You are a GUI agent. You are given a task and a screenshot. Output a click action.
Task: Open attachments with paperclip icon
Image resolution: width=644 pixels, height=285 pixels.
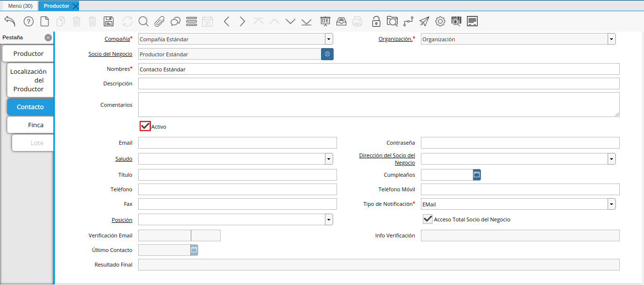[x=160, y=21]
